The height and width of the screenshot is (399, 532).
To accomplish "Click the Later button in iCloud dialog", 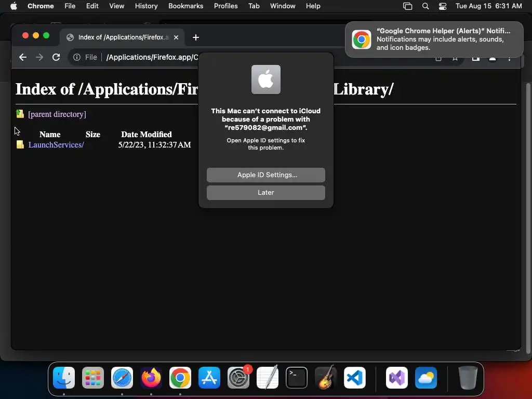I will click(266, 193).
